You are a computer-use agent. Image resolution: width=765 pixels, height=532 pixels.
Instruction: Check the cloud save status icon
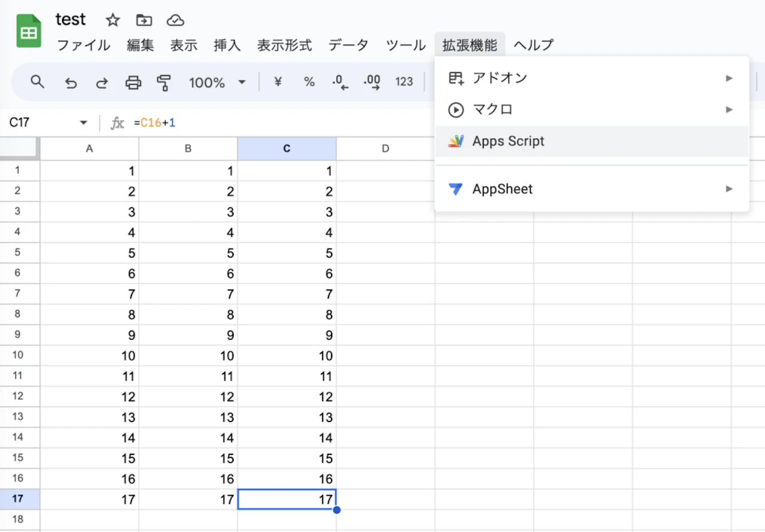[175, 20]
